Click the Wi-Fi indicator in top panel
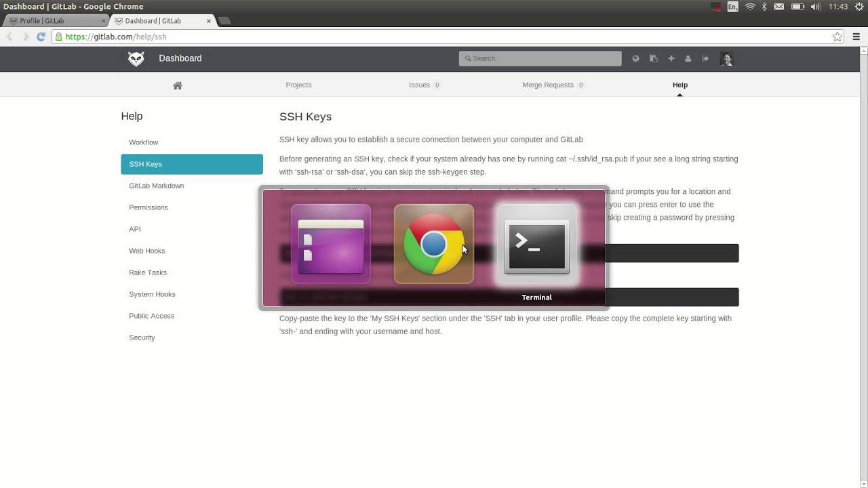 [x=750, y=7]
